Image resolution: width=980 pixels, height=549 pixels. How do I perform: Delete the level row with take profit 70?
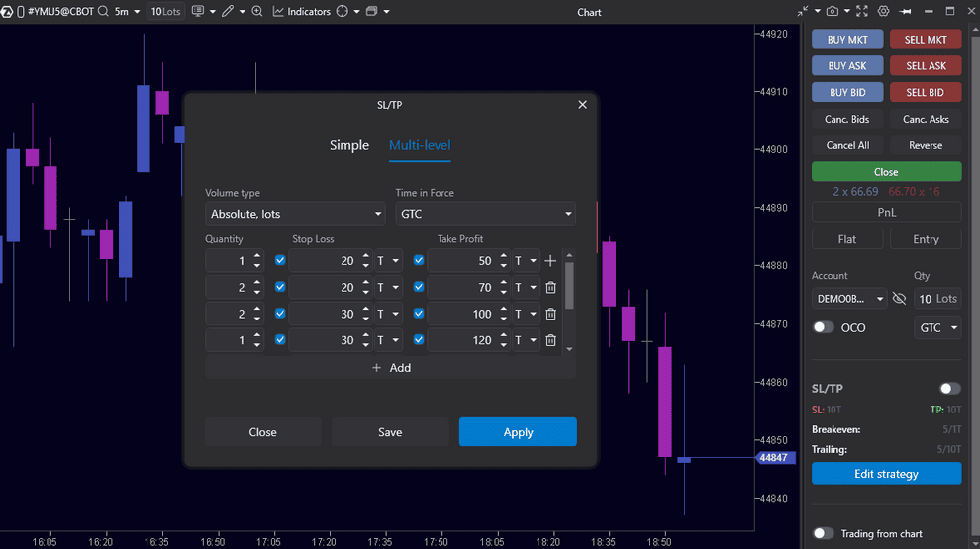[550, 287]
